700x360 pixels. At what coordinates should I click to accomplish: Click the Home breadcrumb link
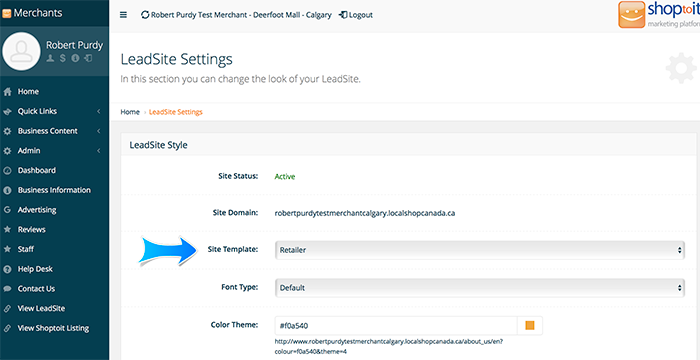tap(130, 112)
